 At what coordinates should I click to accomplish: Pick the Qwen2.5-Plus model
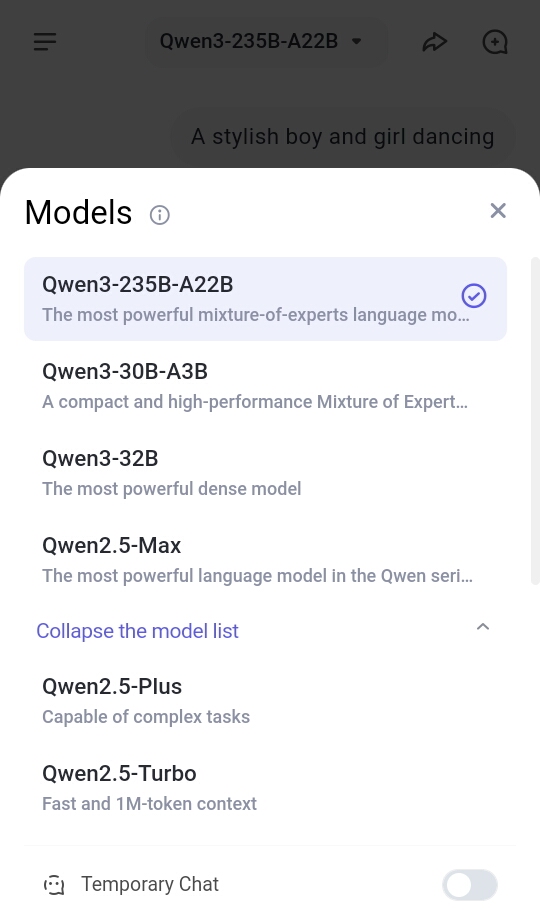coord(265,701)
